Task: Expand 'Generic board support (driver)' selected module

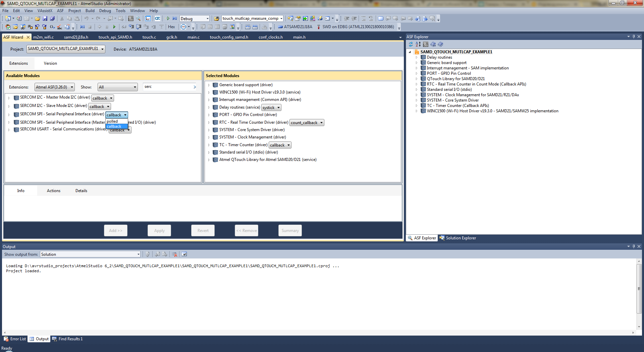Action: [209, 85]
